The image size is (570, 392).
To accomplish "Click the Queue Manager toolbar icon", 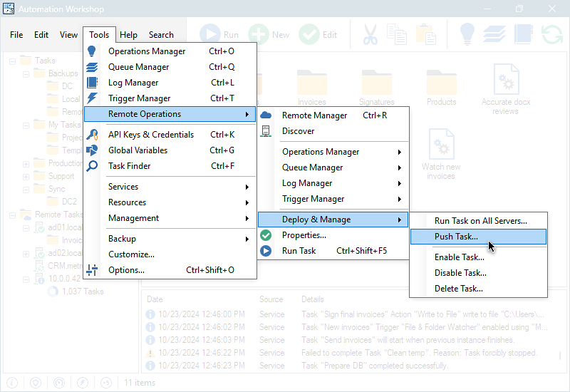I will tap(494, 34).
